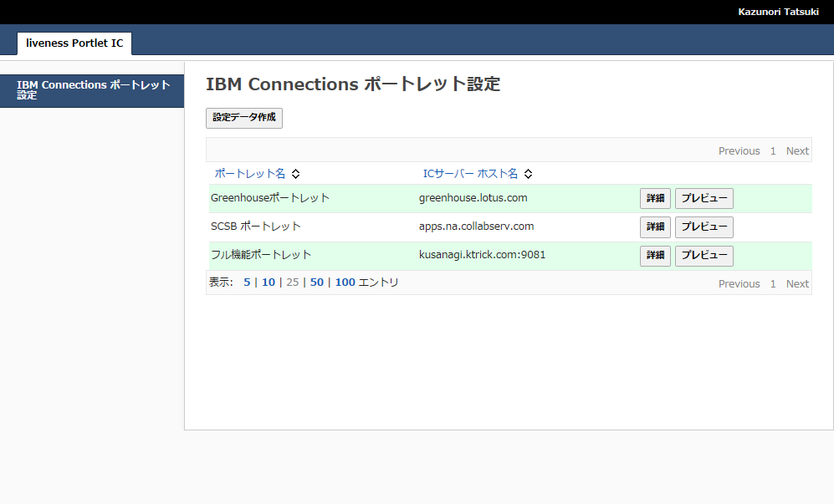This screenshot has height=504, width=834.
Task: Show 100 entries per page
Action: [x=345, y=283]
